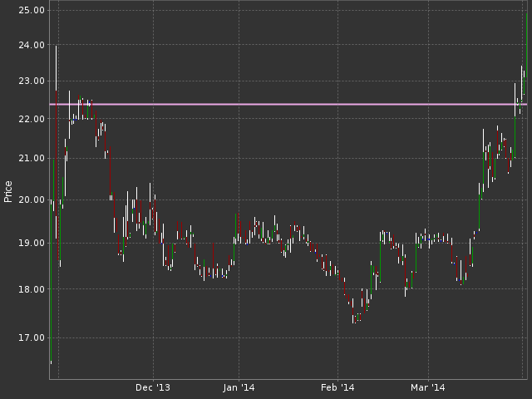Image resolution: width=532 pixels, height=399 pixels.
Task: Click the Feb '14 date label
Action: 337,387
